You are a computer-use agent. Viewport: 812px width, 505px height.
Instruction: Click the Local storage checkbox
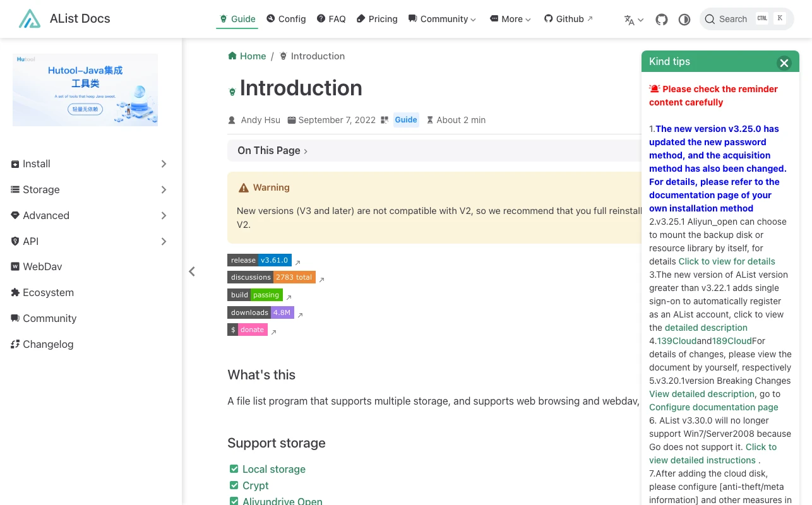234,469
